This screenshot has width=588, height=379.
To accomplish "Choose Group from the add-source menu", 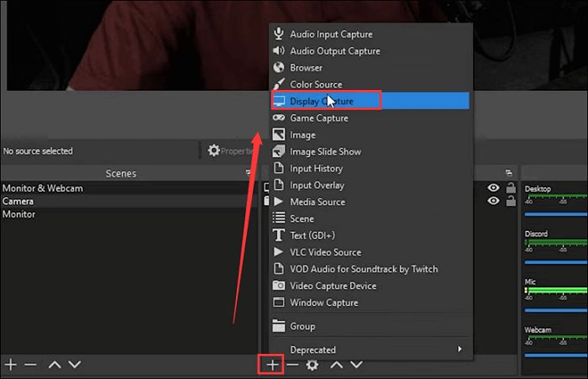I will click(302, 326).
